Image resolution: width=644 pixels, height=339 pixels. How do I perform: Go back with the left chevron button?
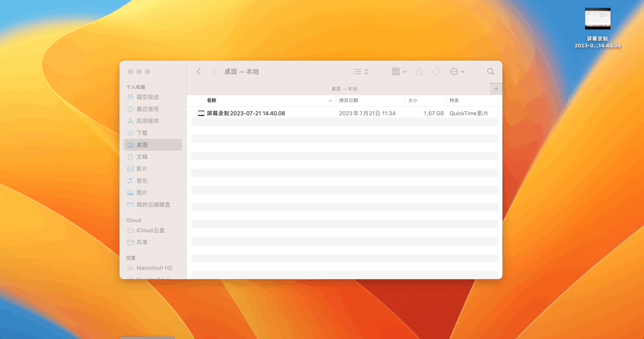pos(199,72)
